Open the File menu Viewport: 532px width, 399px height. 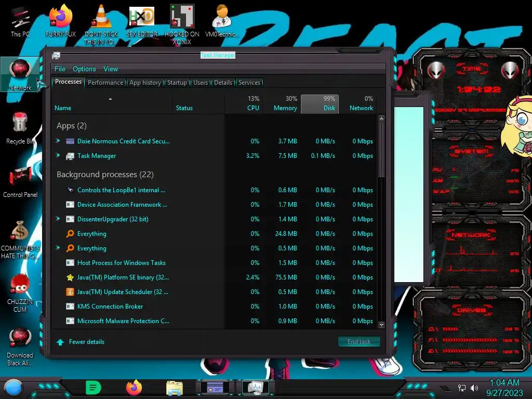pos(60,69)
